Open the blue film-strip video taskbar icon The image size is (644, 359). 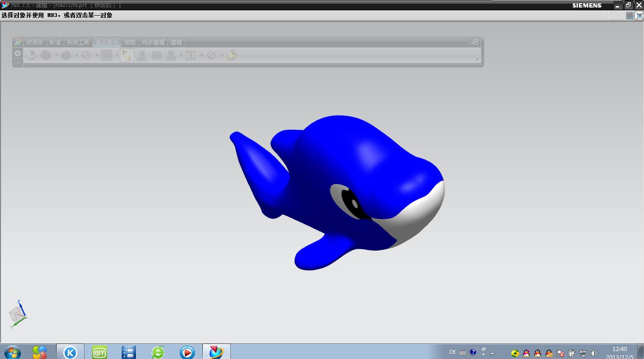(x=128, y=352)
